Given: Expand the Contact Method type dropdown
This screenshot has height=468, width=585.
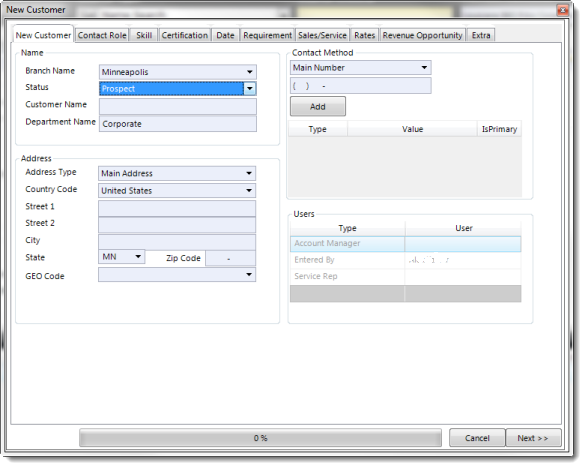Looking at the screenshot, I should tap(425, 68).
